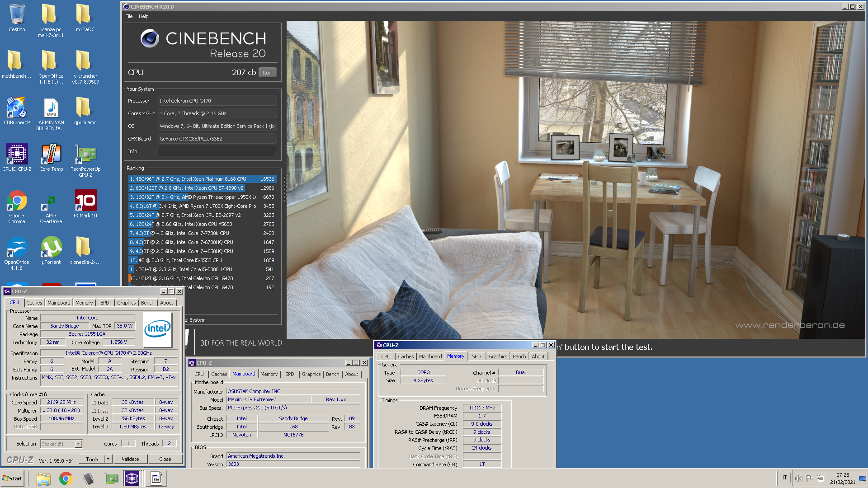Image resolution: width=868 pixels, height=488 pixels.
Task: Launch Google Chrome desktop shortcut
Action: (x=17, y=207)
